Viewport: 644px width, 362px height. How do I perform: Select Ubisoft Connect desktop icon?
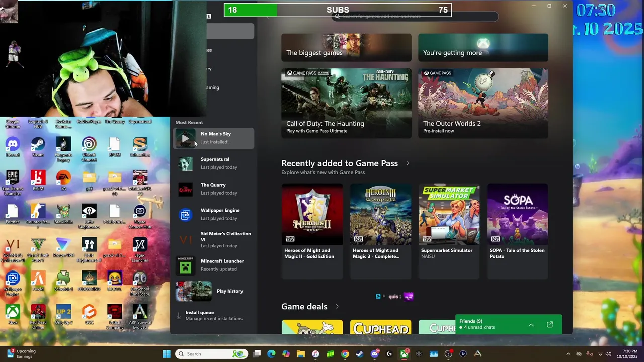[x=89, y=149]
